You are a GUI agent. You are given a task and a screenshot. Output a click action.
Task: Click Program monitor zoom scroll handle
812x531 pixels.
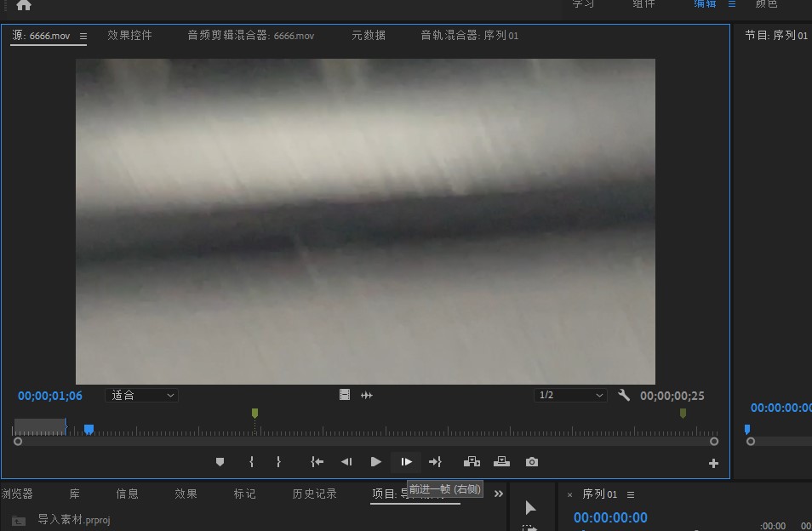751,442
